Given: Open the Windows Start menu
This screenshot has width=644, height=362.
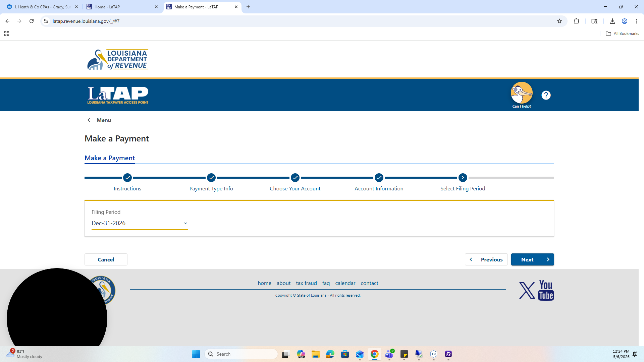Looking at the screenshot, I should tap(196, 354).
